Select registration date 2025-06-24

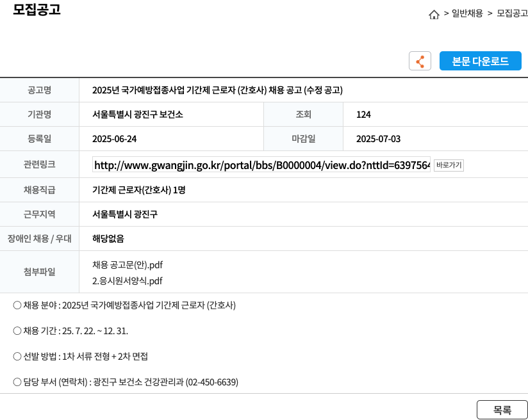[x=115, y=139]
